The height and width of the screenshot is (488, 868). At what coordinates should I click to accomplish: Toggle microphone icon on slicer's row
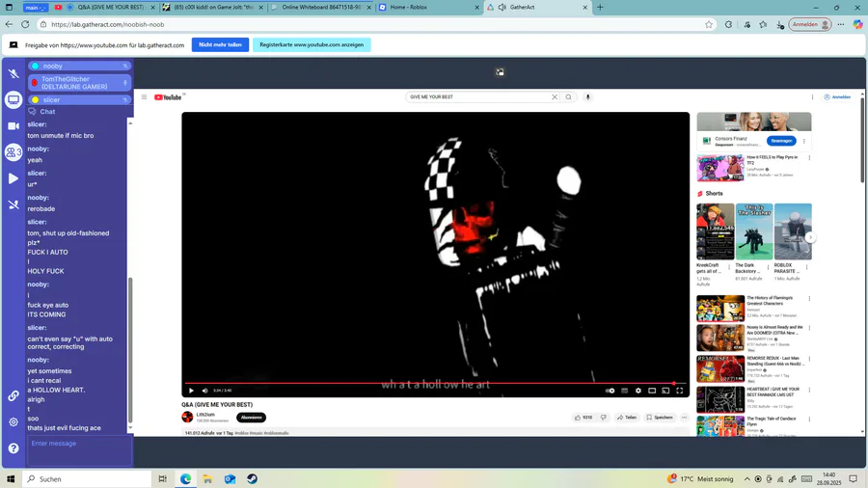[125, 99]
